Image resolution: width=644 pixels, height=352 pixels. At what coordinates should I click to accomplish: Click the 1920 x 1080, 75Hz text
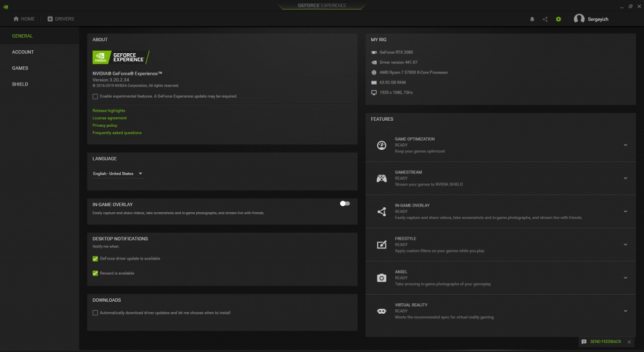pyautogui.click(x=396, y=93)
